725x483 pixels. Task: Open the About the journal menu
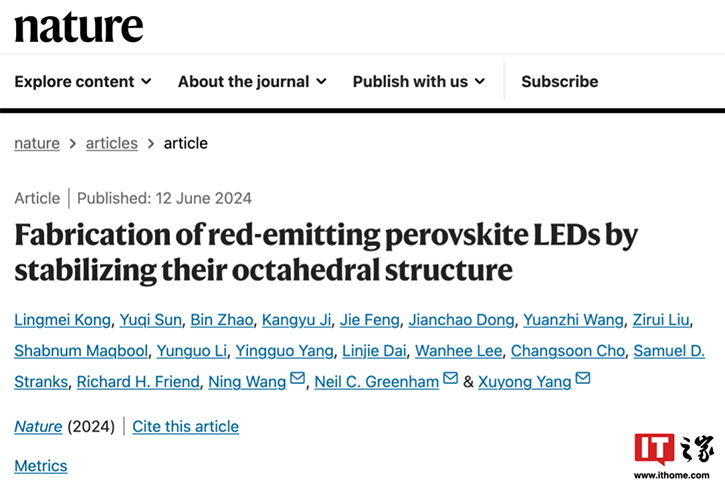(x=252, y=82)
